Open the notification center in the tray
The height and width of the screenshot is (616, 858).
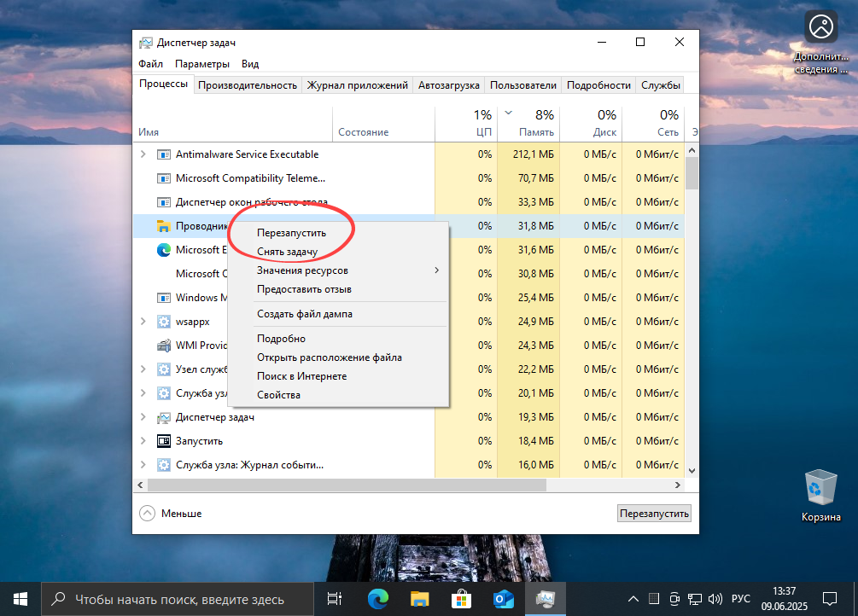coord(829,598)
